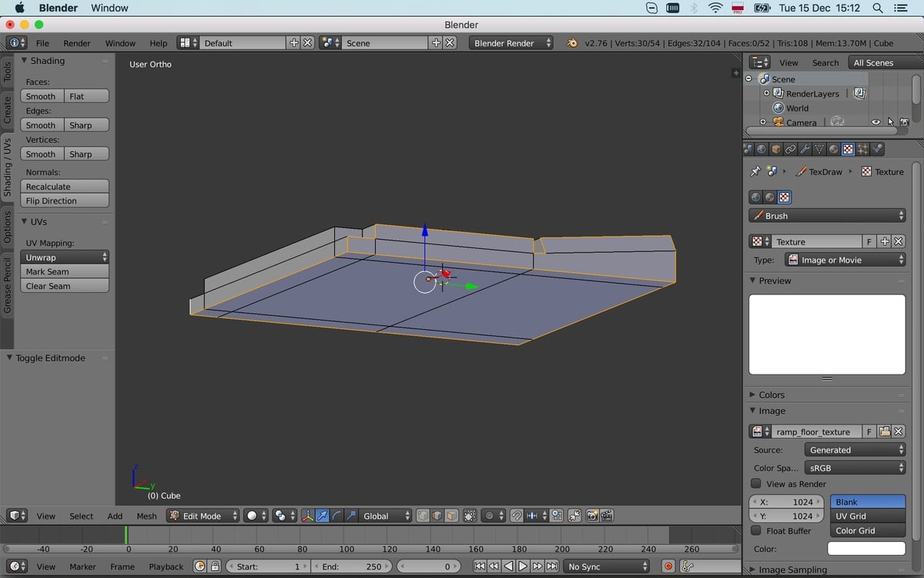Open the Modifiers properties panel

click(805, 149)
